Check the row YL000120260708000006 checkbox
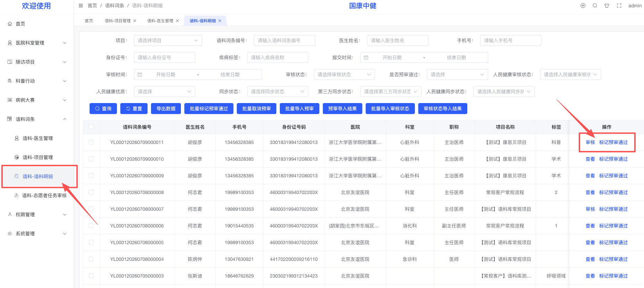 pos(91,226)
